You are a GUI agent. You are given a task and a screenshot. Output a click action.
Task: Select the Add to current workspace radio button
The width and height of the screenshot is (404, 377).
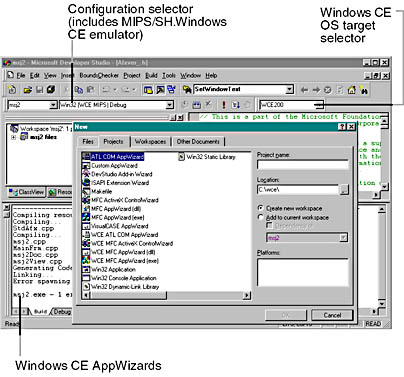(261, 217)
